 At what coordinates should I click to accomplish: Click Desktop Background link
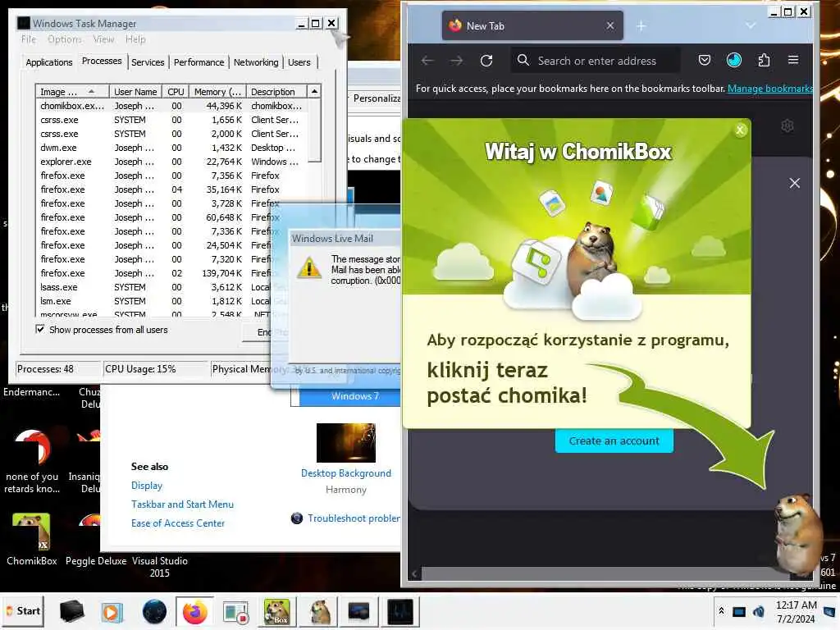346,473
